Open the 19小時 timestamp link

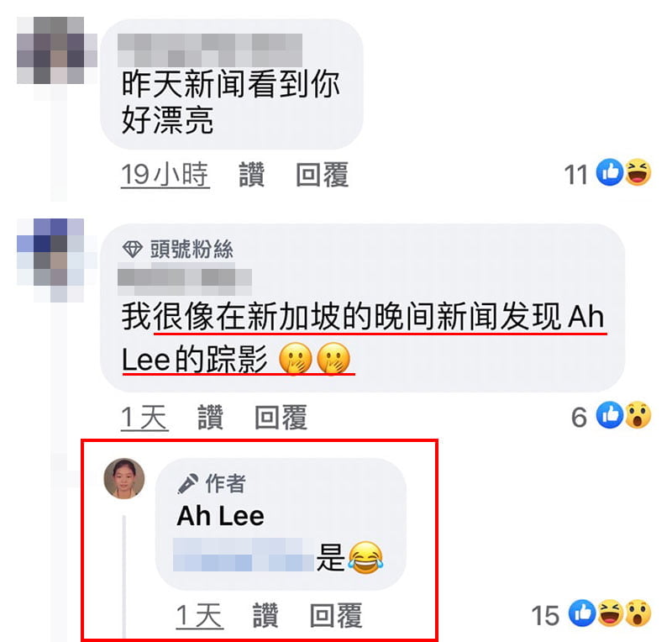pyautogui.click(x=165, y=175)
